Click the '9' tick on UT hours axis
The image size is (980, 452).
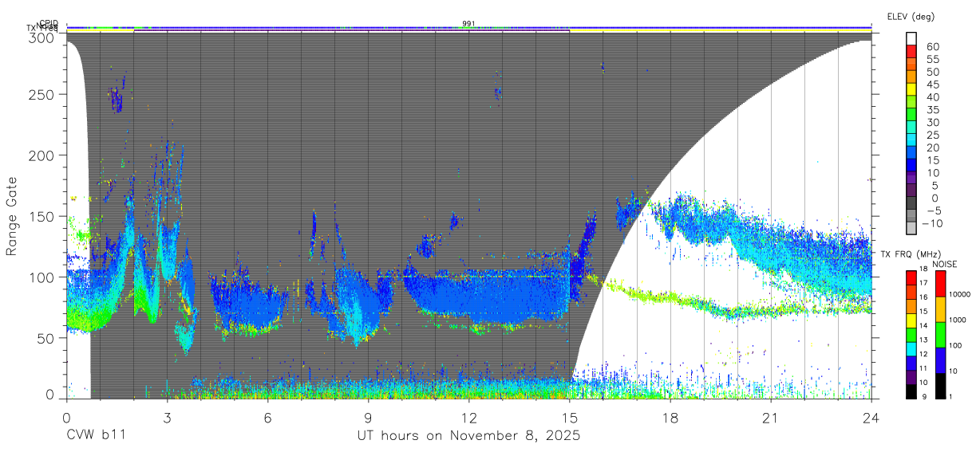(368, 418)
